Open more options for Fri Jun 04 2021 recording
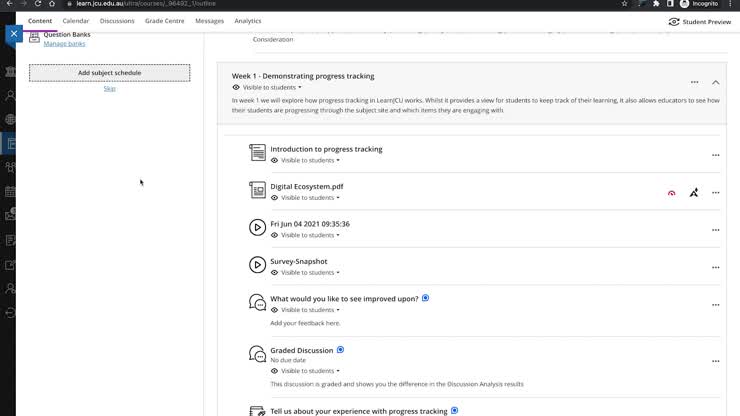 715,230
